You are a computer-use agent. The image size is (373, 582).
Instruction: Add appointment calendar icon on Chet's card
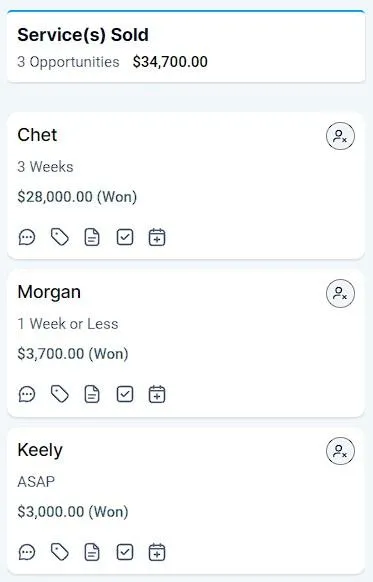(x=157, y=237)
